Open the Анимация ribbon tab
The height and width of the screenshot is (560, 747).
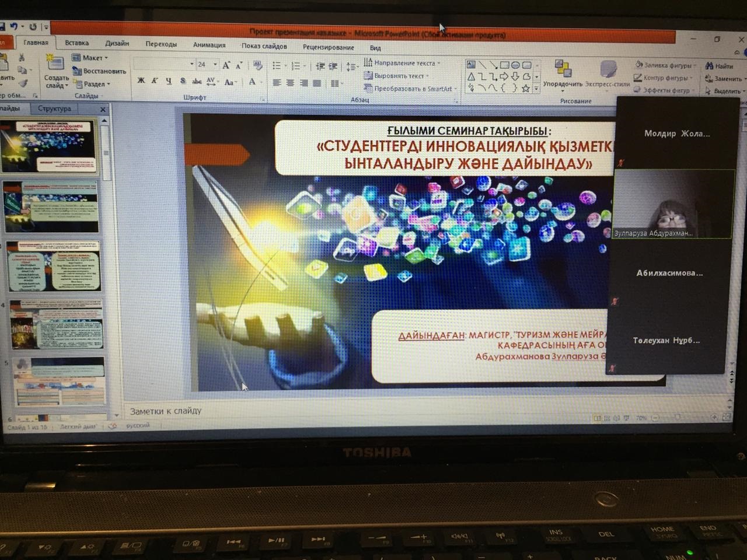pyautogui.click(x=209, y=45)
